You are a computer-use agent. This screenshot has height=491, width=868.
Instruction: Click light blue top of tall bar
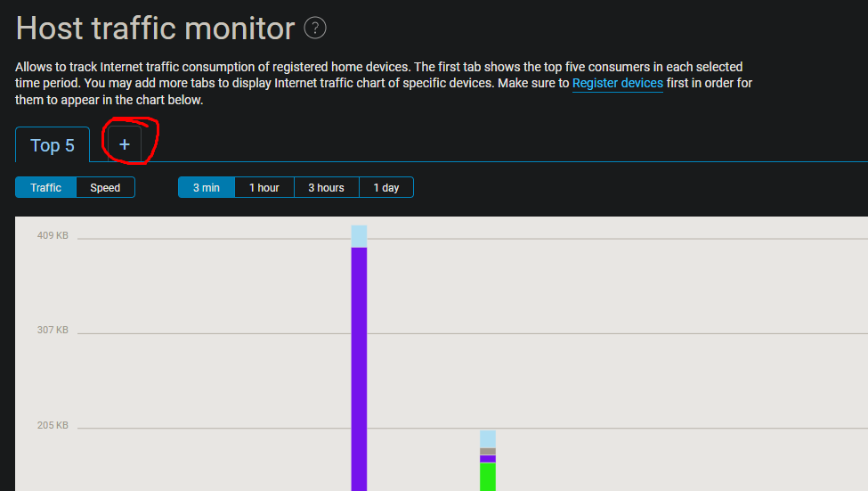360,236
